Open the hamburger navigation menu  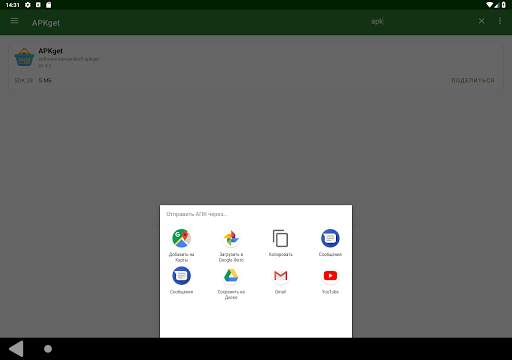(14, 21)
